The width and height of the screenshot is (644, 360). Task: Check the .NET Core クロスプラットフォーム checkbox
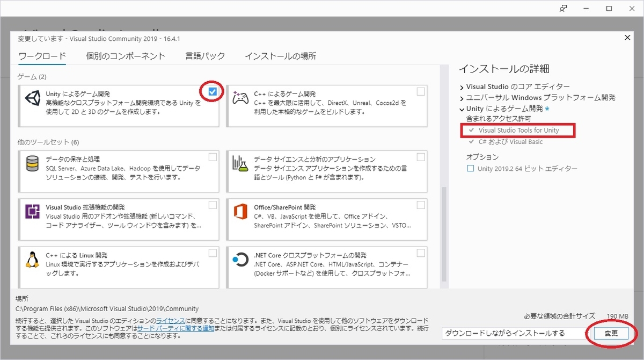(x=421, y=253)
